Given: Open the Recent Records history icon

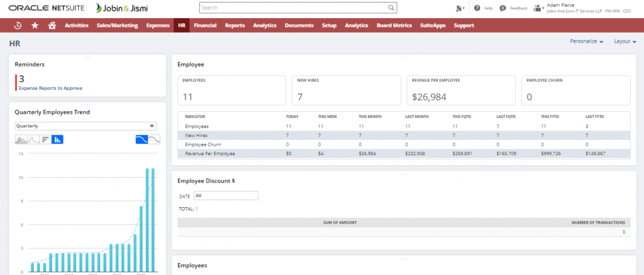Looking at the screenshot, I should pos(18,25).
